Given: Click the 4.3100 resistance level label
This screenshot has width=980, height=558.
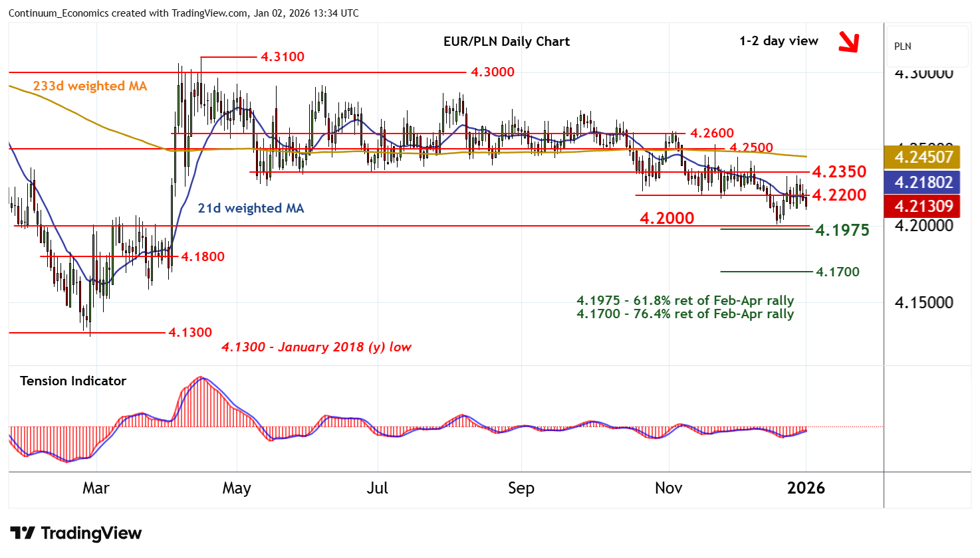Looking at the screenshot, I should point(283,56).
